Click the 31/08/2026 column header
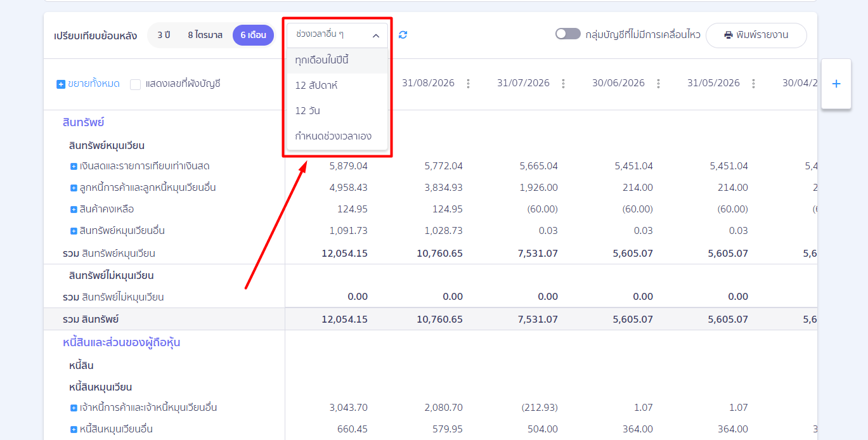Viewport: 868px width, 440px height. (428, 83)
